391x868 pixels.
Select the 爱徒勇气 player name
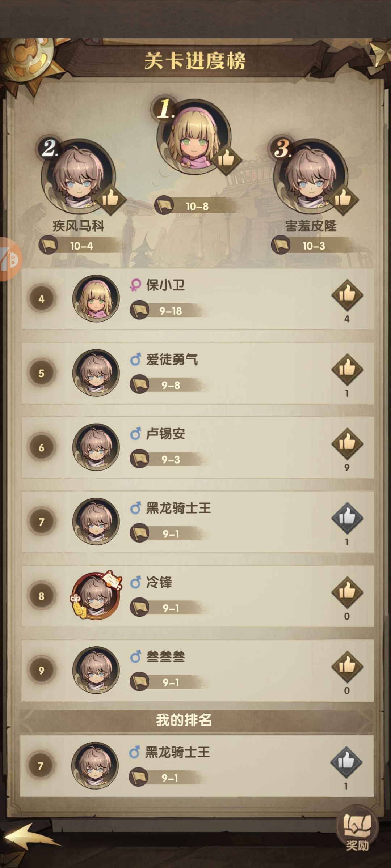coord(172,359)
